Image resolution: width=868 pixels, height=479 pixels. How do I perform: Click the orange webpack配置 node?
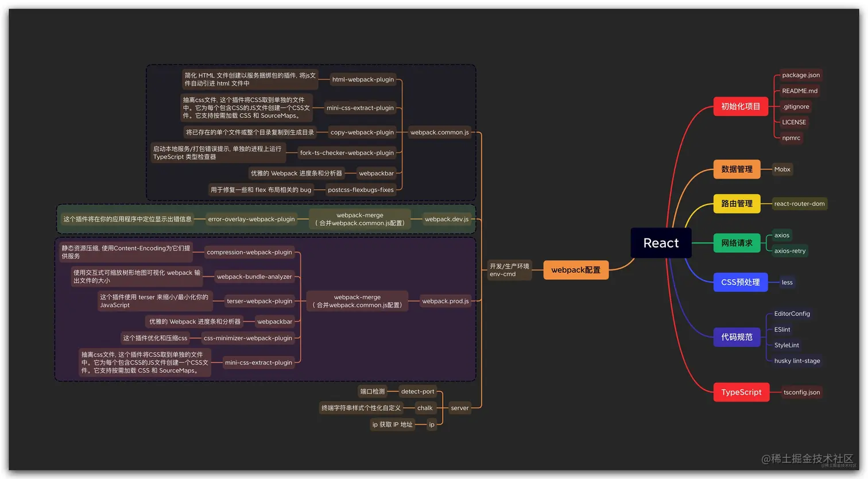(576, 270)
